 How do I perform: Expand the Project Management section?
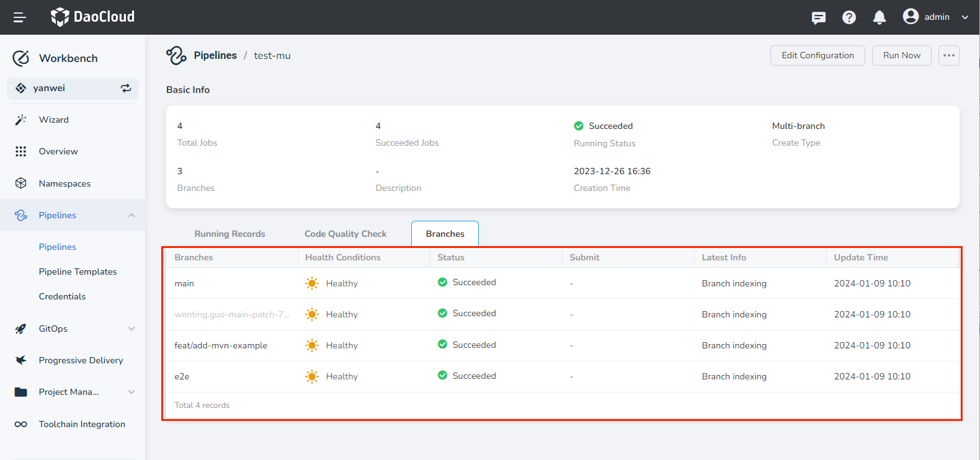(x=131, y=392)
